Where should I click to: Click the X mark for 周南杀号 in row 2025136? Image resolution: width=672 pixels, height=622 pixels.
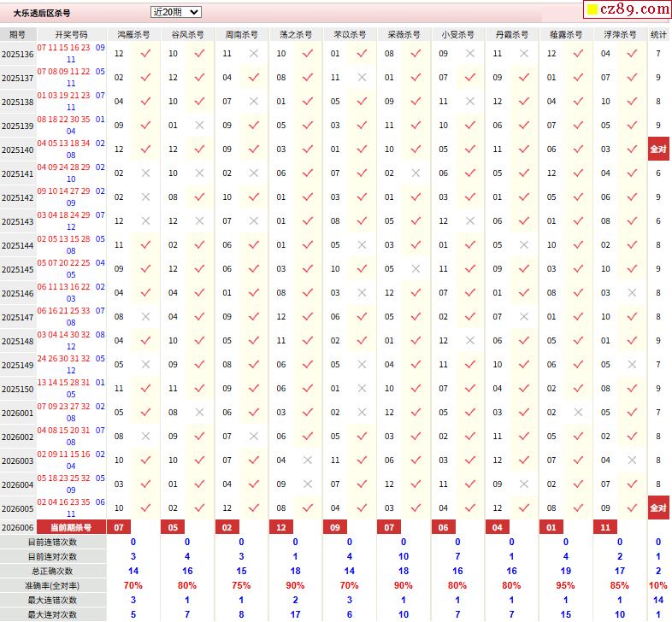(x=253, y=53)
